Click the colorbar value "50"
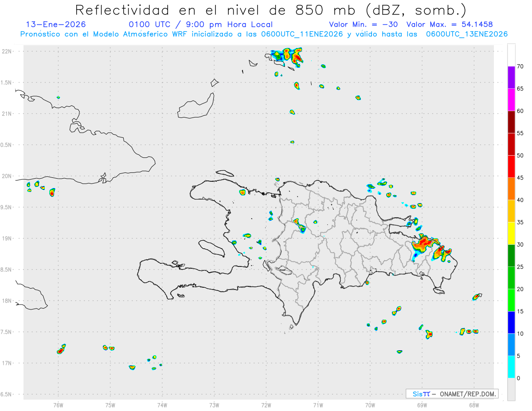The image size is (532, 411). click(520, 156)
